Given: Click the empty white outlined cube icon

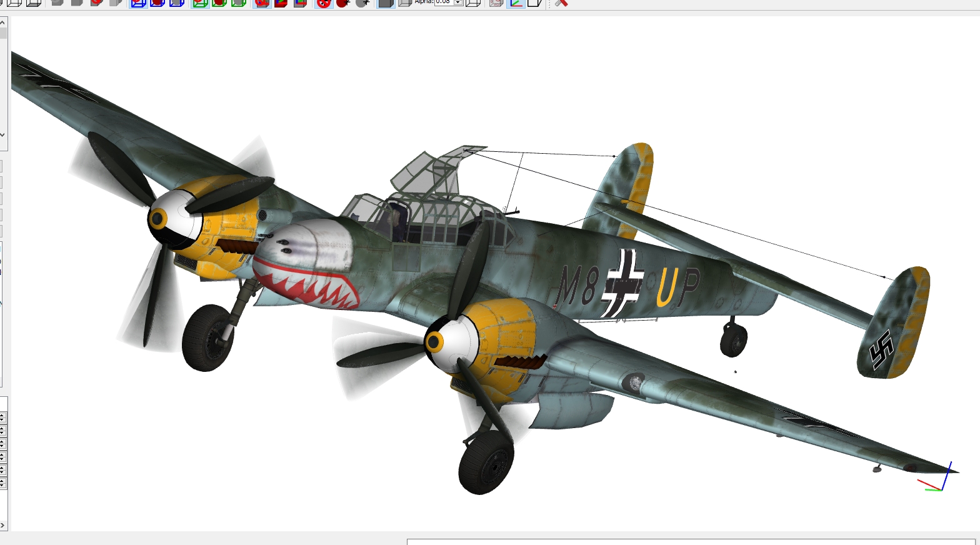Looking at the screenshot, I should (535, 2).
